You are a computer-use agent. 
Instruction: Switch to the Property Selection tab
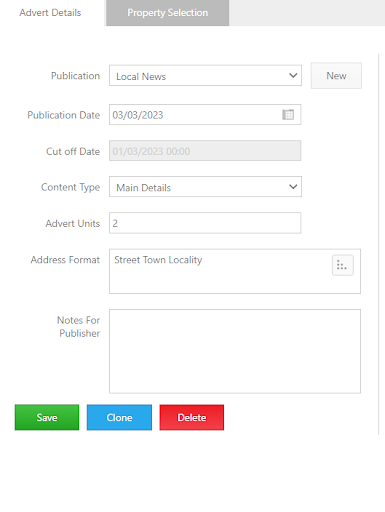(x=167, y=13)
